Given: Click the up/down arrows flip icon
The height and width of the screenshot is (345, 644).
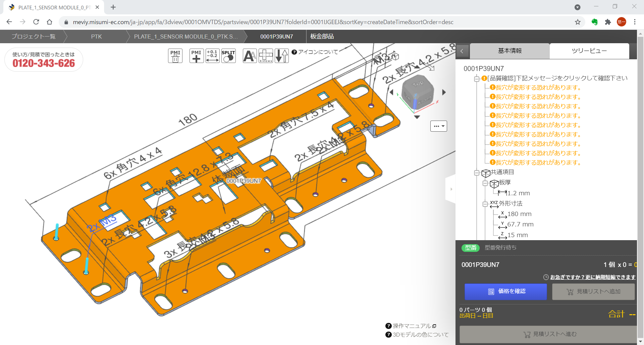Looking at the screenshot, I should [x=282, y=56].
